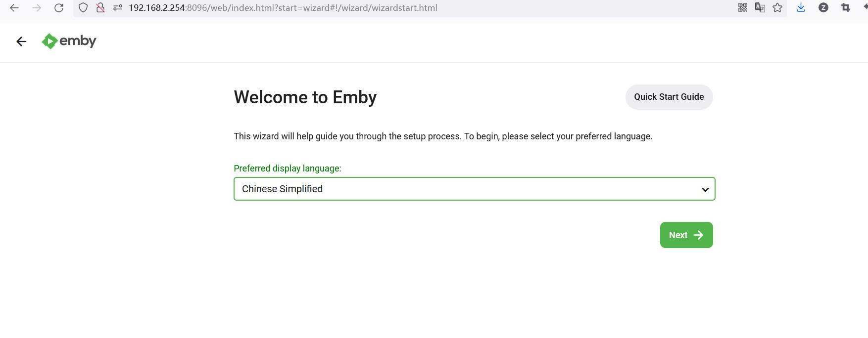Click the Emby logo

tap(69, 41)
